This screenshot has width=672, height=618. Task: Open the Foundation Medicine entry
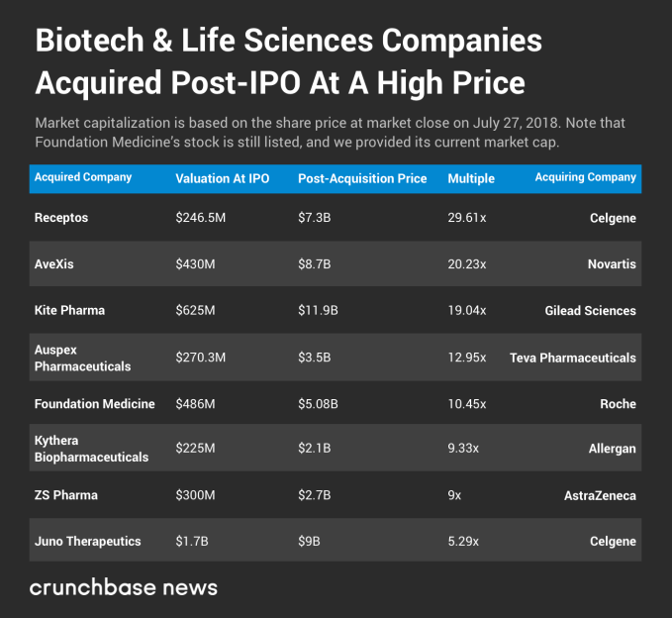(x=94, y=404)
